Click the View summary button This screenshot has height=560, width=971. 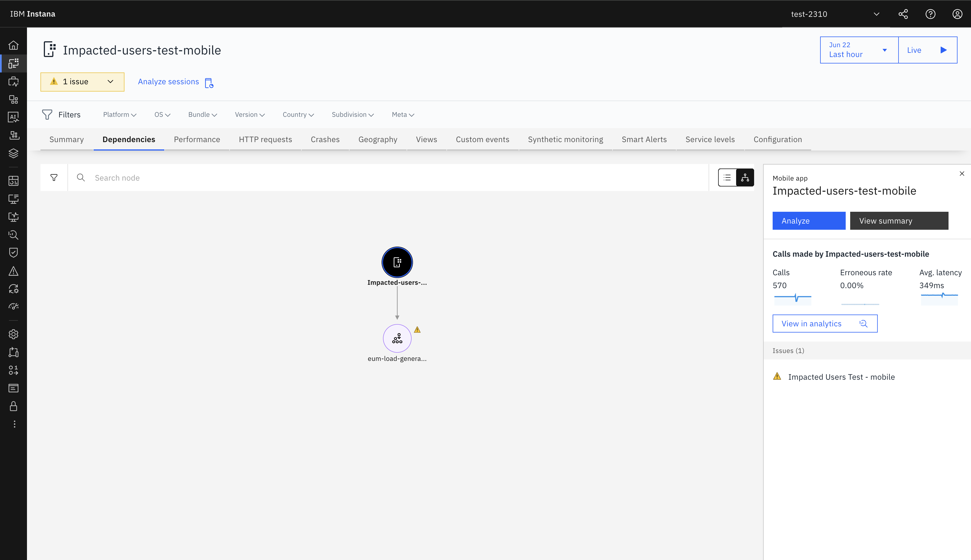pos(899,221)
